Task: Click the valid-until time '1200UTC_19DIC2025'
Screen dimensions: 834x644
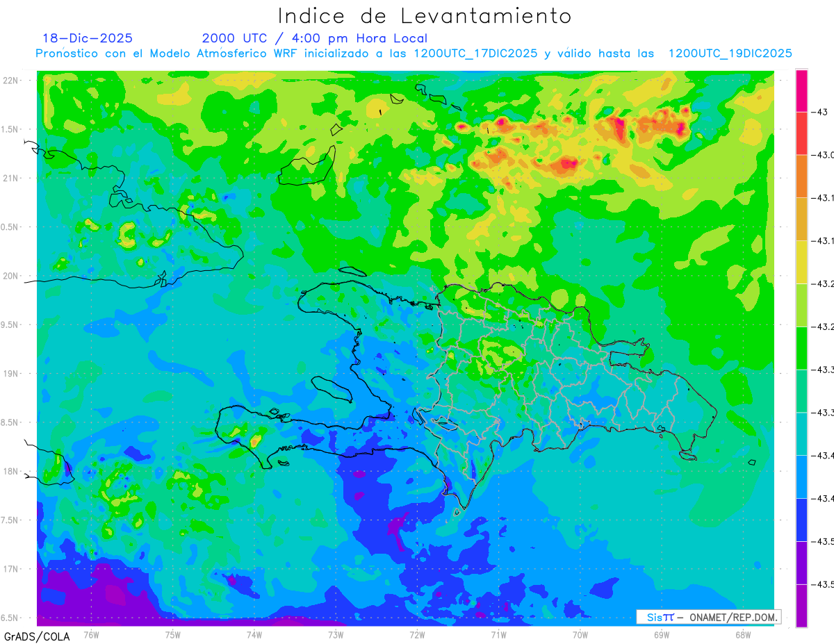Action: tap(730, 53)
